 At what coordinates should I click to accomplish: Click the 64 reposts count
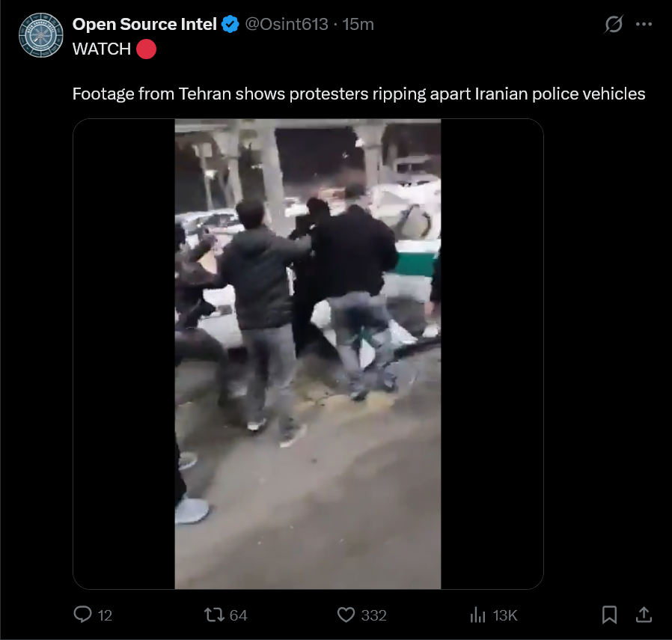click(238, 615)
